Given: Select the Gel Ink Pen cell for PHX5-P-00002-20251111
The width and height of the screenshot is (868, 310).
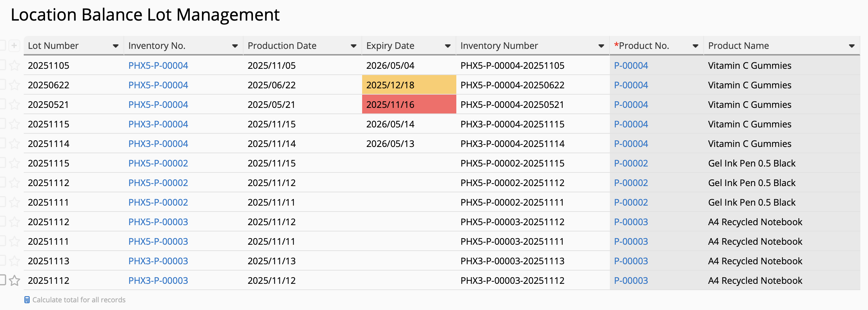Looking at the screenshot, I should click(x=751, y=202).
